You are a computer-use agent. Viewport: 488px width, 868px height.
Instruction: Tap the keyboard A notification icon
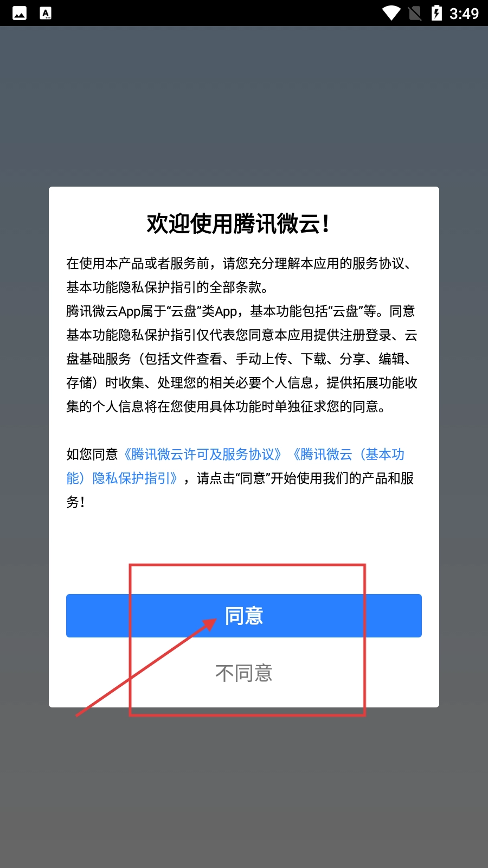pos(46,13)
